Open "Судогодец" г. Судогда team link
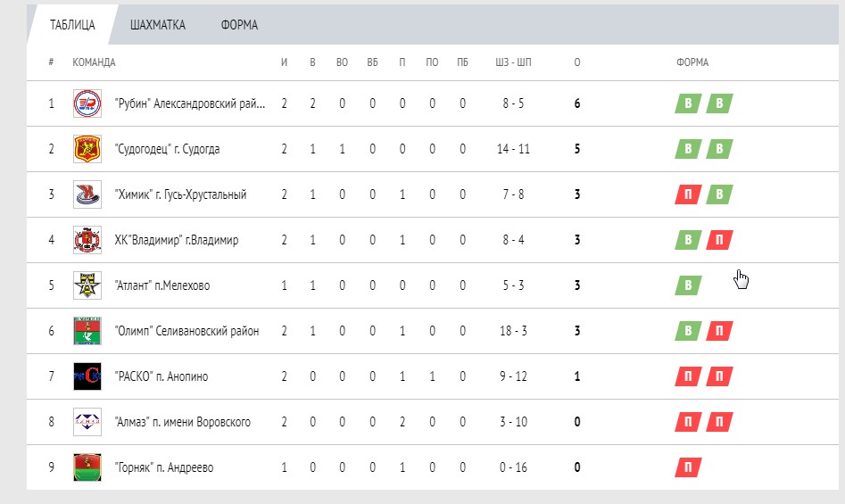The image size is (845, 504). (167, 149)
